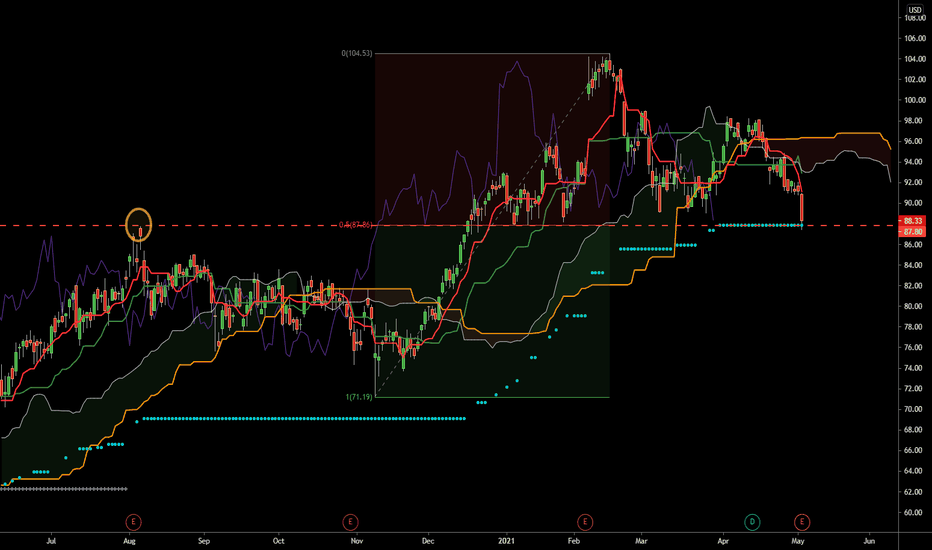
Task: Click the 94.00 price scale label
Action: (x=914, y=162)
